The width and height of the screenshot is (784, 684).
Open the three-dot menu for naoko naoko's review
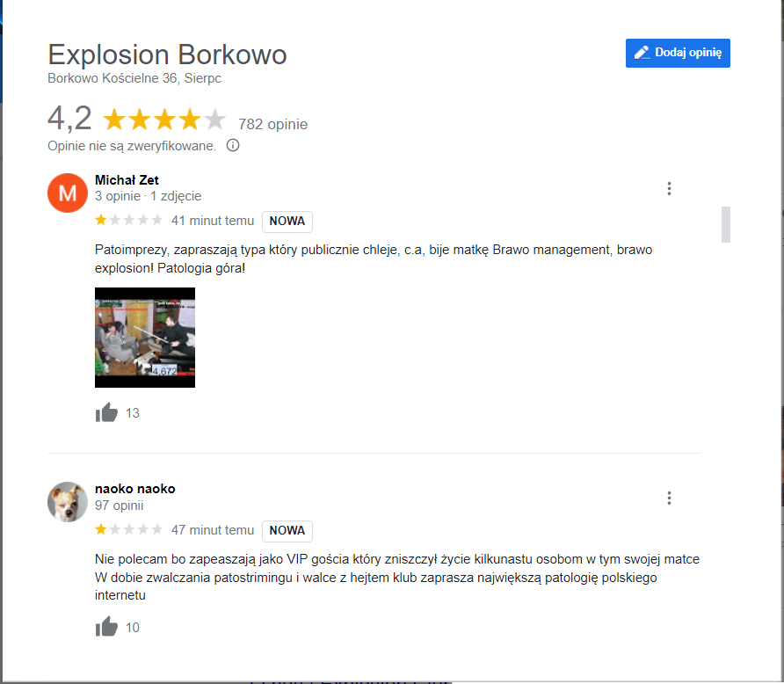[x=669, y=498]
